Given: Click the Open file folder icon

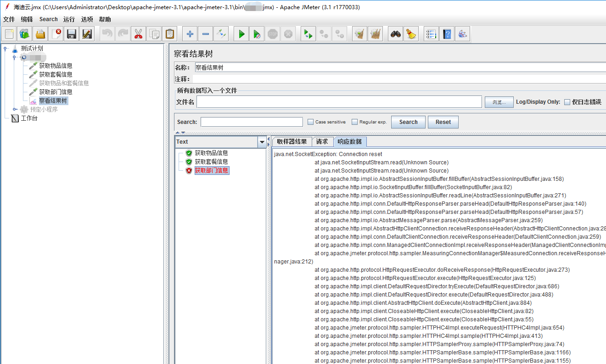Looking at the screenshot, I should 40,34.
